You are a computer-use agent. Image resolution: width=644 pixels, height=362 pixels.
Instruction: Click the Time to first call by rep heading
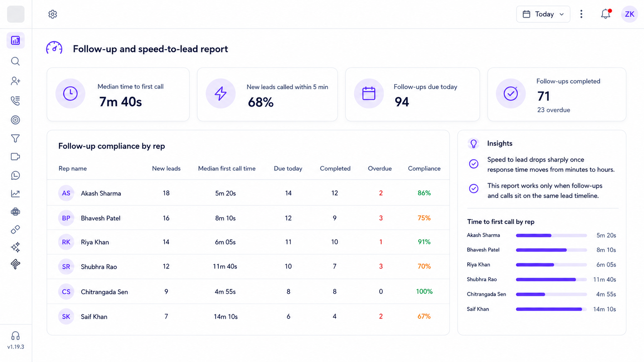(x=501, y=222)
